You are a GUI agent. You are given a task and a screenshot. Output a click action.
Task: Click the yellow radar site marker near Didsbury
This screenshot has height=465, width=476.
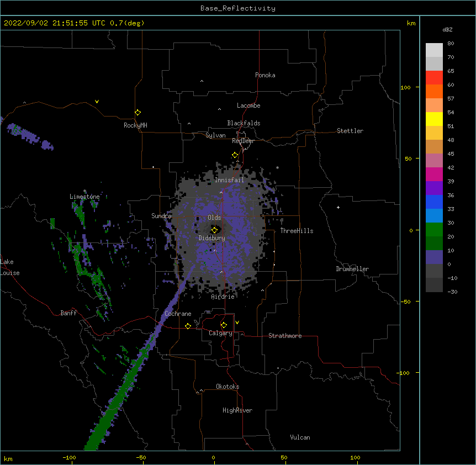(214, 230)
